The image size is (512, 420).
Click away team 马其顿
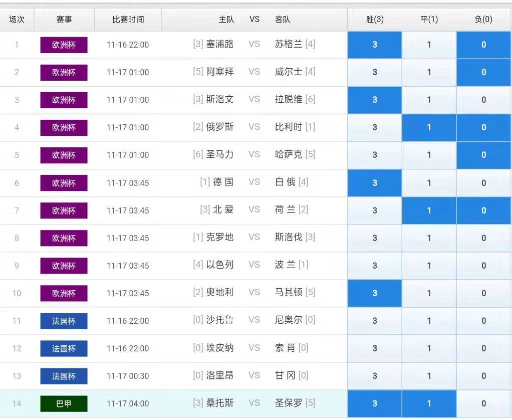289,292
